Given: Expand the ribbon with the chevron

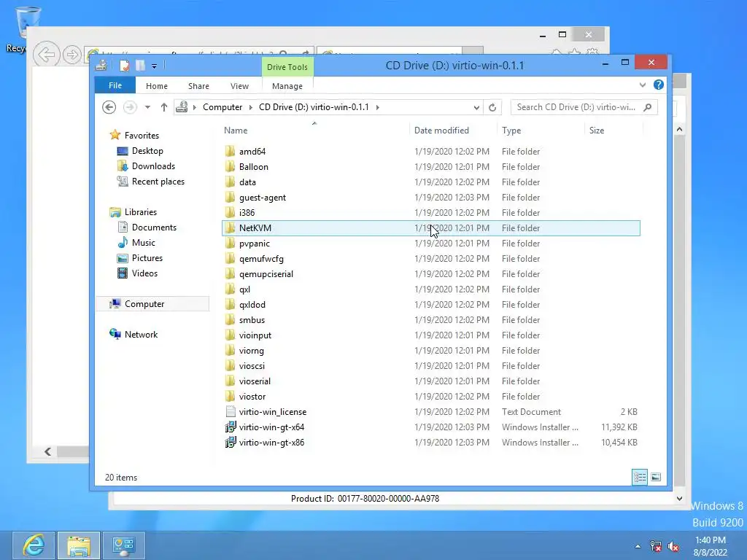Looking at the screenshot, I should [642, 85].
